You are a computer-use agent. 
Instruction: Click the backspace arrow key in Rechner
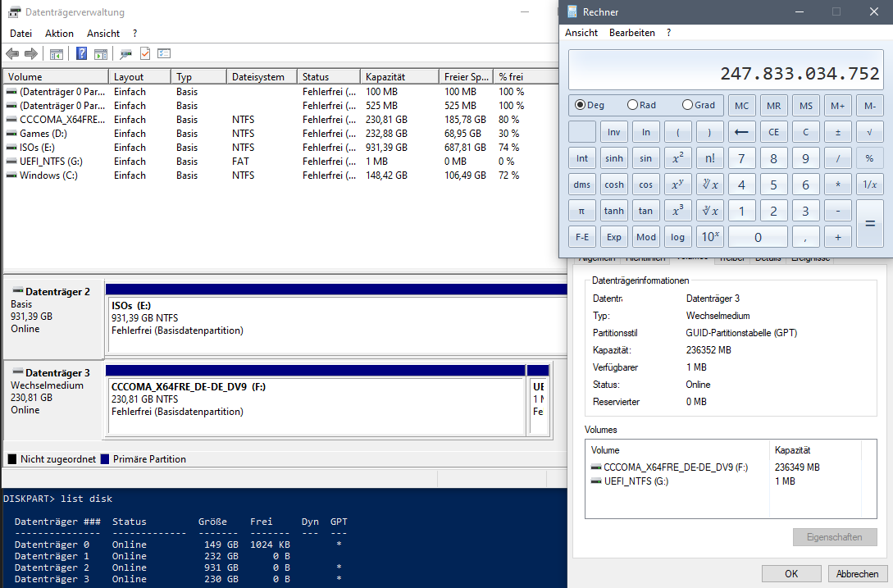(741, 132)
